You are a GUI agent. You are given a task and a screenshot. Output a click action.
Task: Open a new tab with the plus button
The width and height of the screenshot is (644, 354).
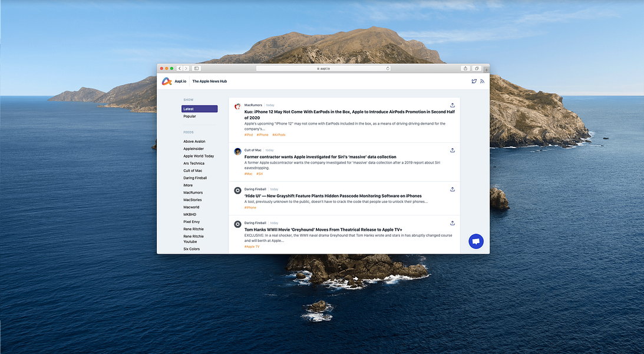pos(486,70)
